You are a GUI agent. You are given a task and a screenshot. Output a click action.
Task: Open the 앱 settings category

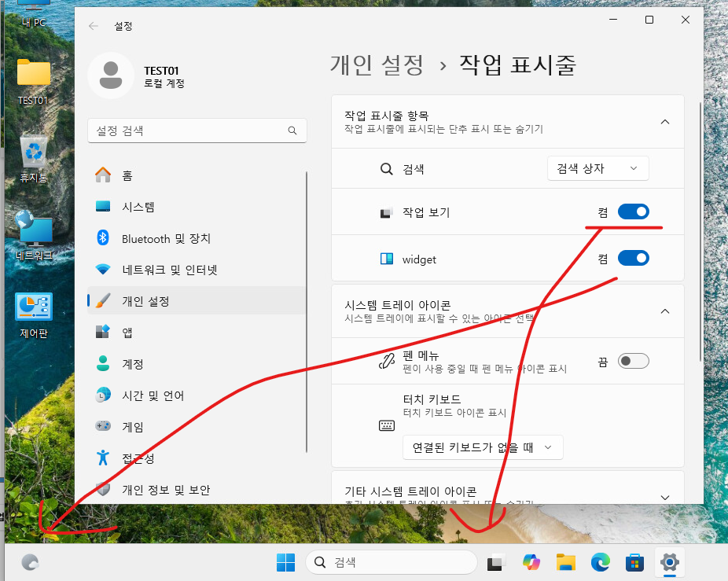tap(197, 333)
